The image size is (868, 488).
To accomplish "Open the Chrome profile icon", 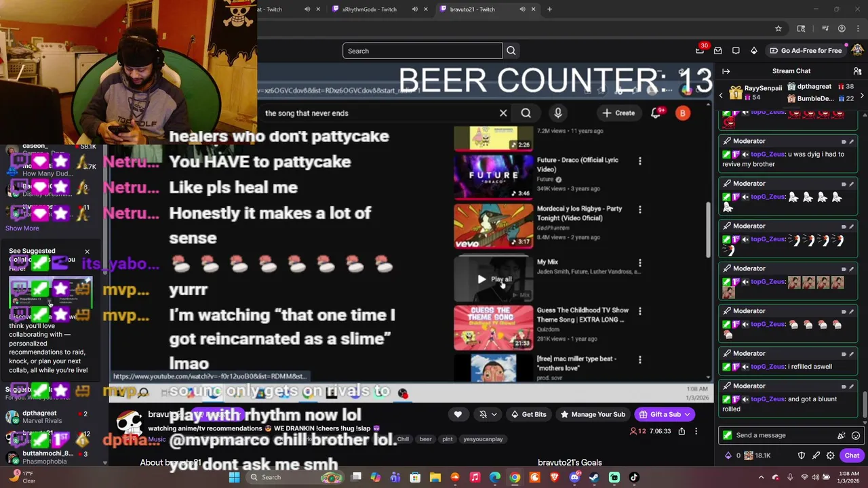I will tap(842, 28).
